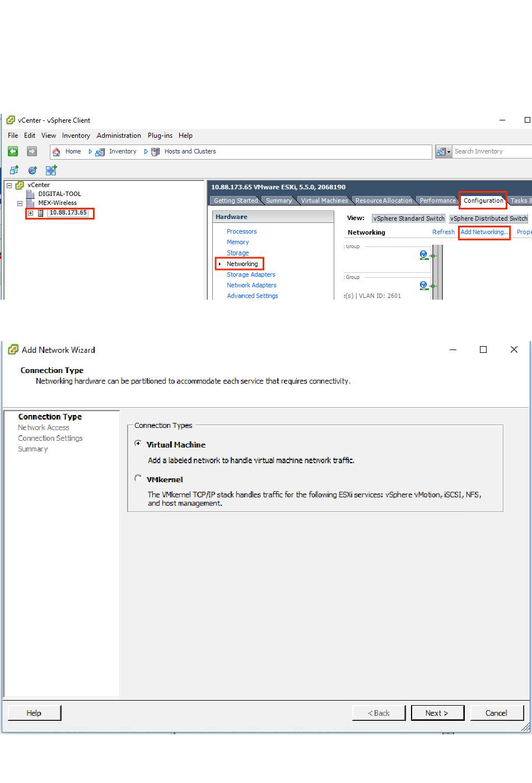
Task: Click the DIGITAL-TOOL datacenter icon
Action: pos(31,194)
